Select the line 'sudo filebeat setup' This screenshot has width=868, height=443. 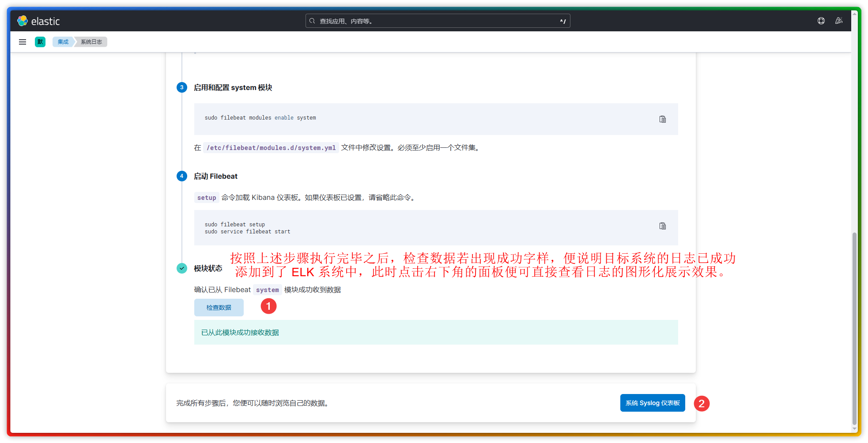235,225
